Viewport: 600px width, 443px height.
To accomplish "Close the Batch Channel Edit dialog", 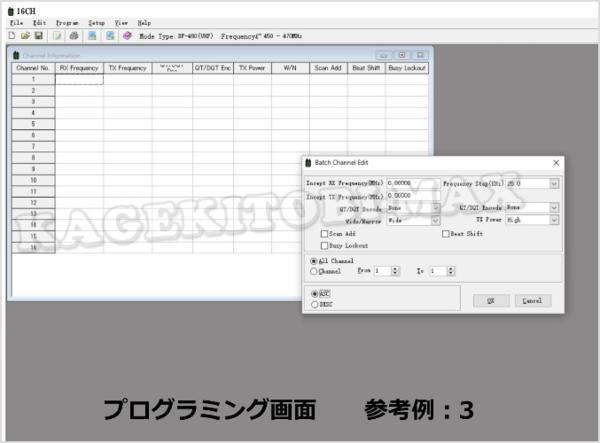I will (x=556, y=163).
